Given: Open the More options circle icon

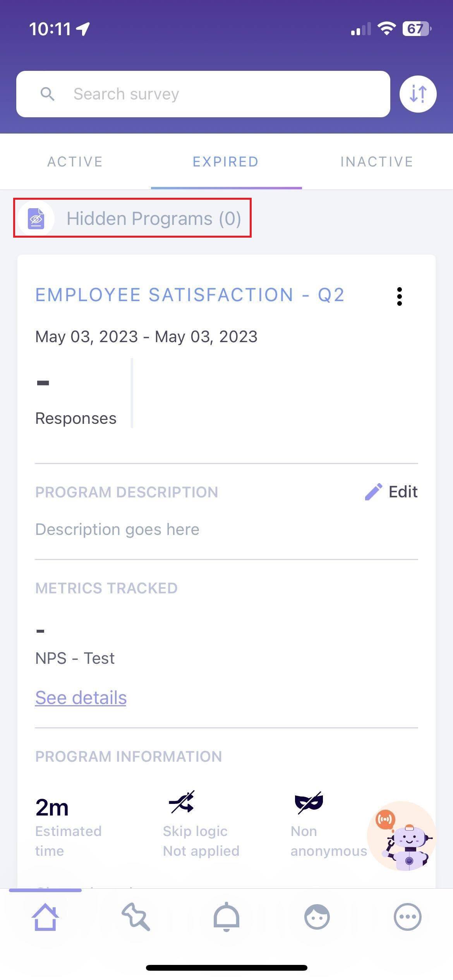Looking at the screenshot, I should pos(407,917).
